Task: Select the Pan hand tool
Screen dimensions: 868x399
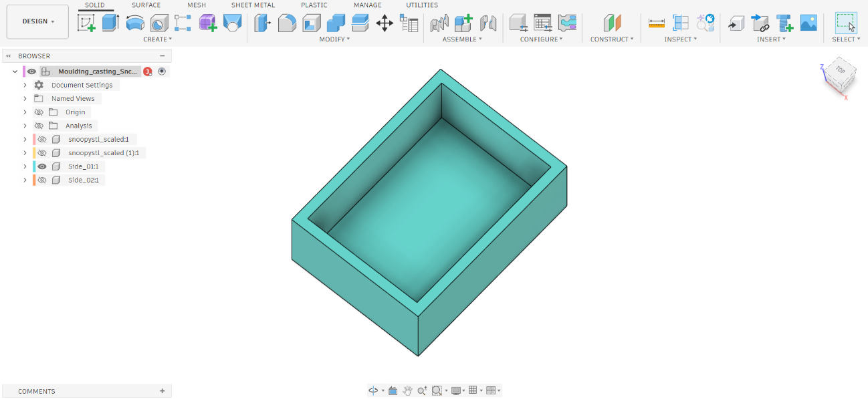Action: click(x=407, y=390)
